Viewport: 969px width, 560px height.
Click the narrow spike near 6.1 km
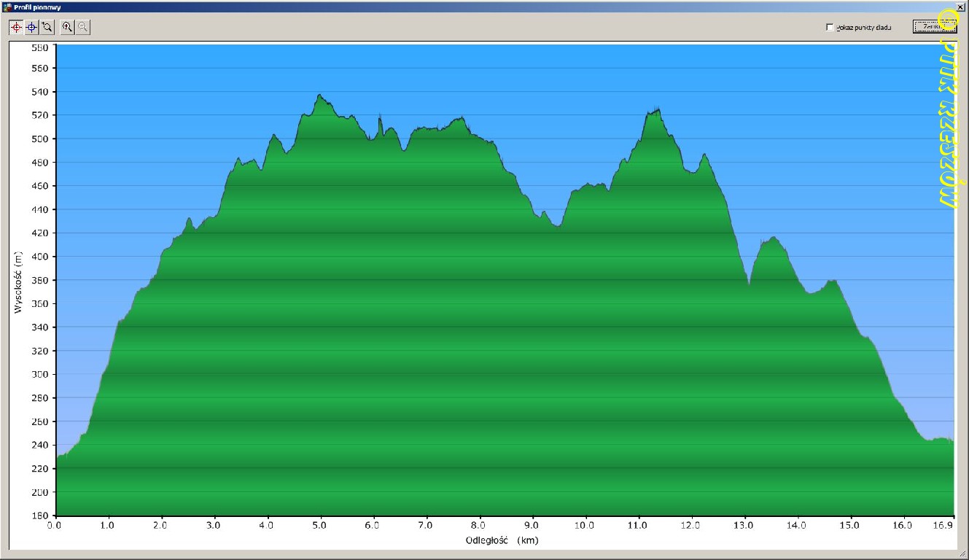pyautogui.click(x=380, y=118)
